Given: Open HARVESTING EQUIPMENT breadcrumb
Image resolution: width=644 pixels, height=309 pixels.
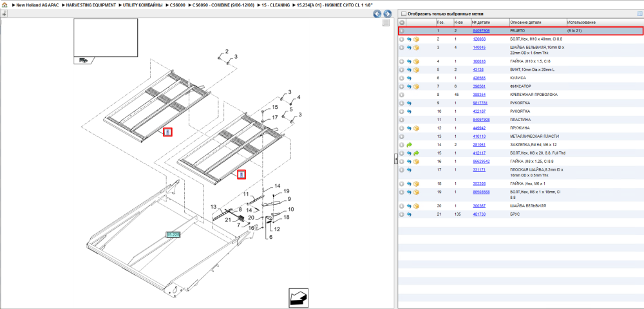Looking at the screenshot, I should point(91,5).
